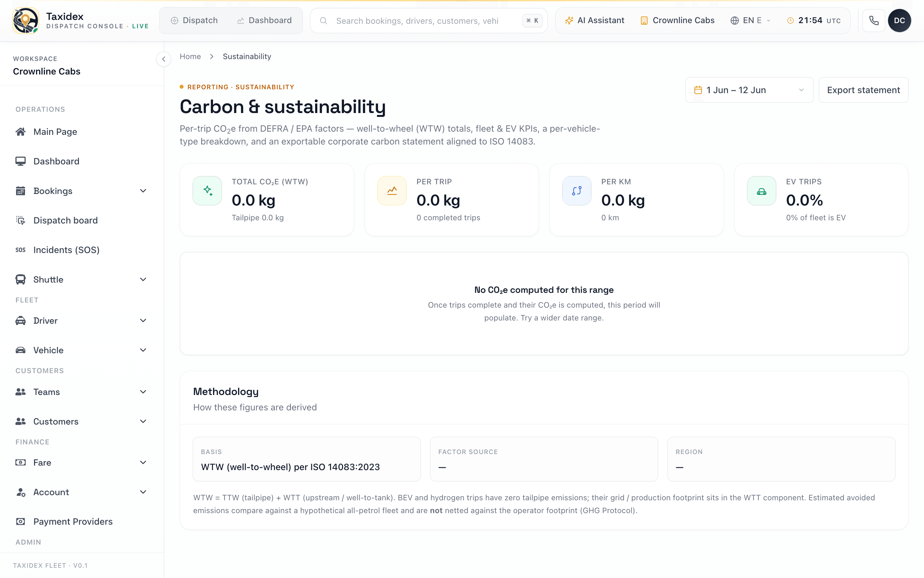
Task: Click the clock icon beside 21:54 UTC
Action: click(790, 21)
